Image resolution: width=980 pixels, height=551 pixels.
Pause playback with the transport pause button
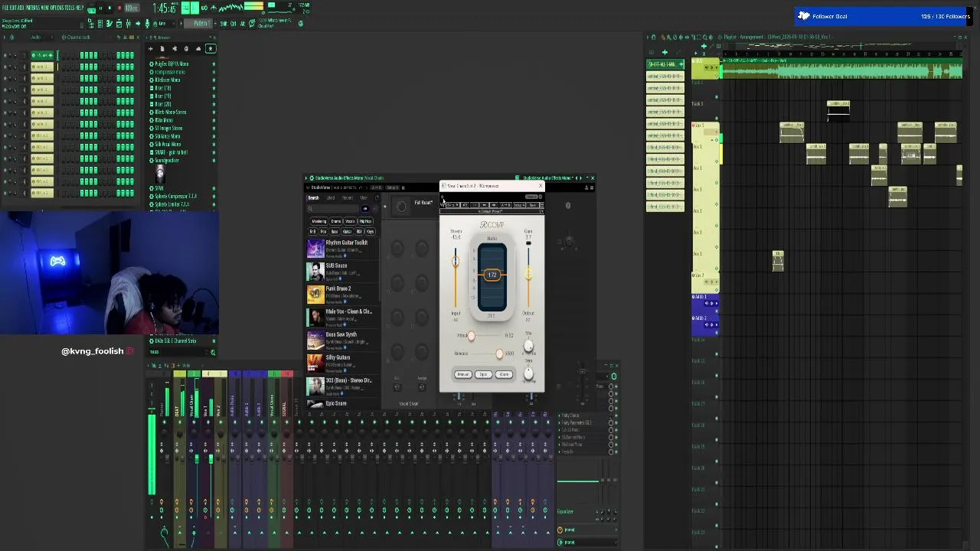[x=100, y=8]
